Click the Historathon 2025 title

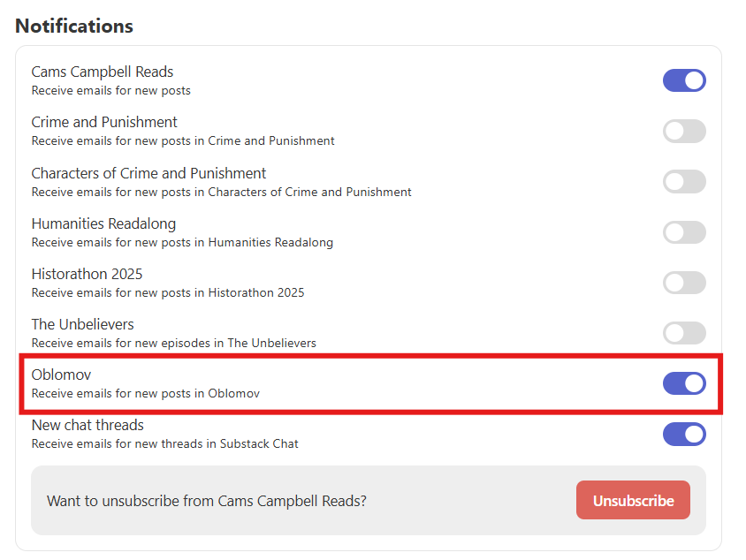click(88, 275)
